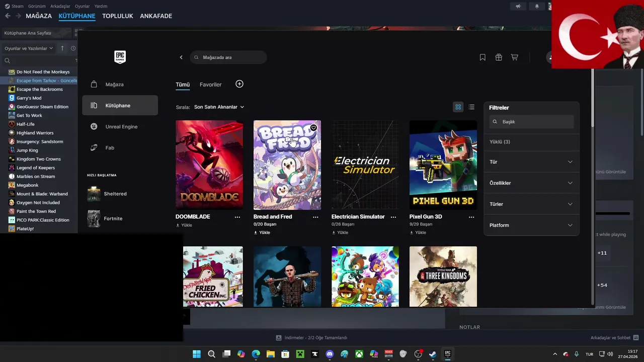
Task: Open Xbox app from the taskbar
Action: pyautogui.click(x=359, y=354)
